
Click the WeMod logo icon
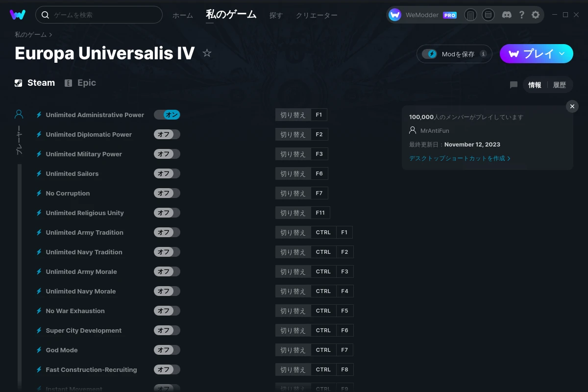pyautogui.click(x=18, y=15)
